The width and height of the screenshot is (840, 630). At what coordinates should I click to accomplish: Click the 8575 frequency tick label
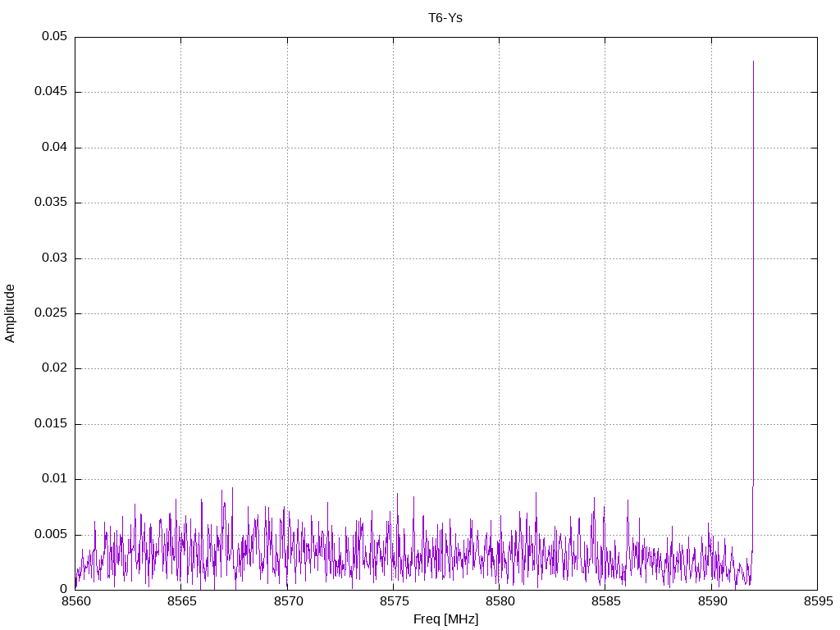(393, 601)
